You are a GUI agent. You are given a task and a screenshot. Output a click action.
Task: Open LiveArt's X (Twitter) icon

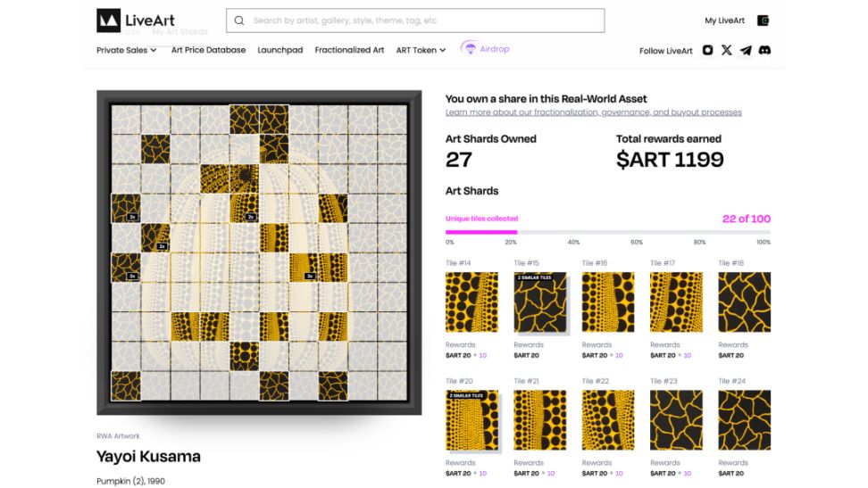point(727,51)
